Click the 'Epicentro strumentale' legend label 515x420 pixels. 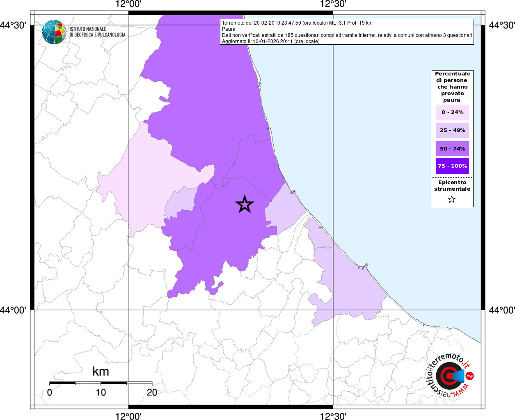[x=452, y=186]
